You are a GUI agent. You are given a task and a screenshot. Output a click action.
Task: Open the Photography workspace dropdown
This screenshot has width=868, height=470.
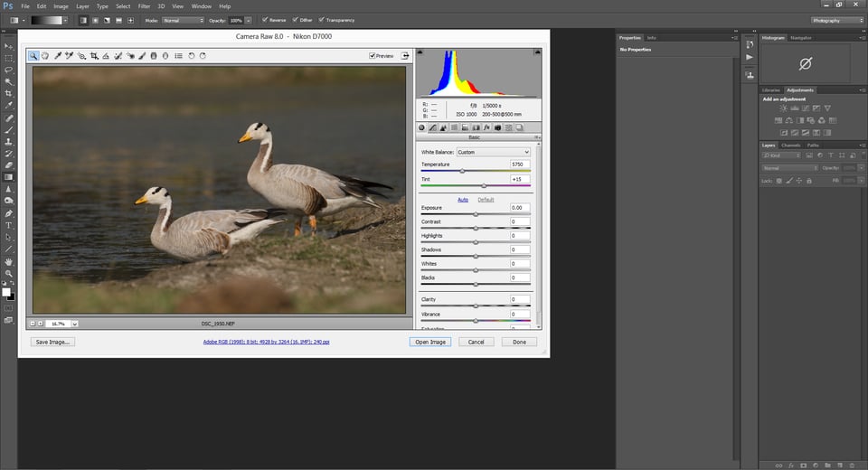[x=837, y=21]
